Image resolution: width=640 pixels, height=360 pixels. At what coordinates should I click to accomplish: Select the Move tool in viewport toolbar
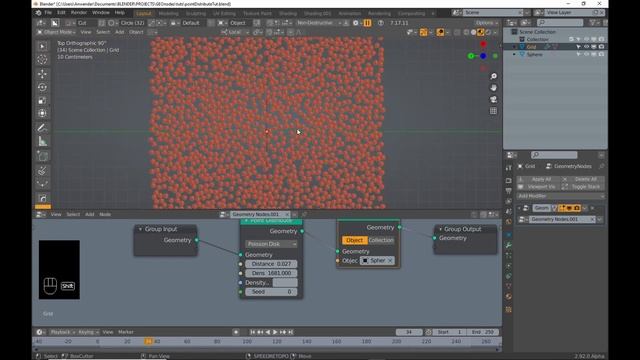(x=42, y=74)
